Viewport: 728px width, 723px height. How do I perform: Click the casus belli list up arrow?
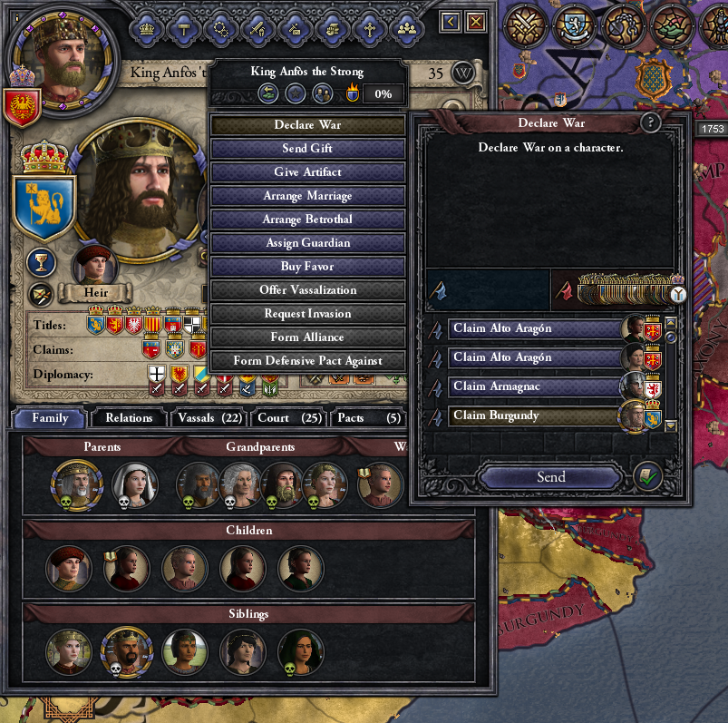[x=670, y=322]
